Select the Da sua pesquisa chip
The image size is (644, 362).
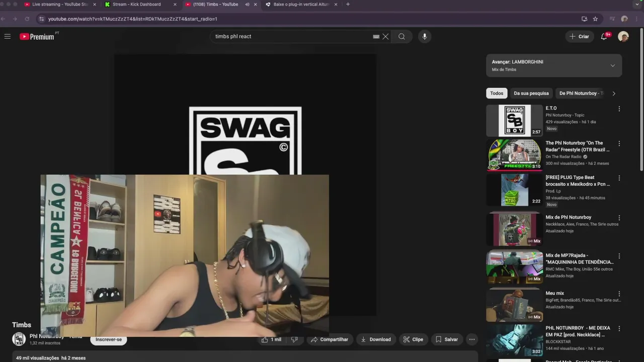[x=531, y=93]
